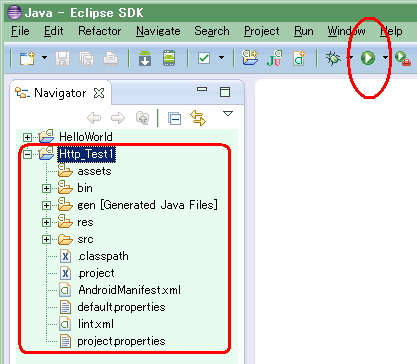Click the Debug bug icon
This screenshot has width=417, height=364.
pyautogui.click(x=333, y=58)
